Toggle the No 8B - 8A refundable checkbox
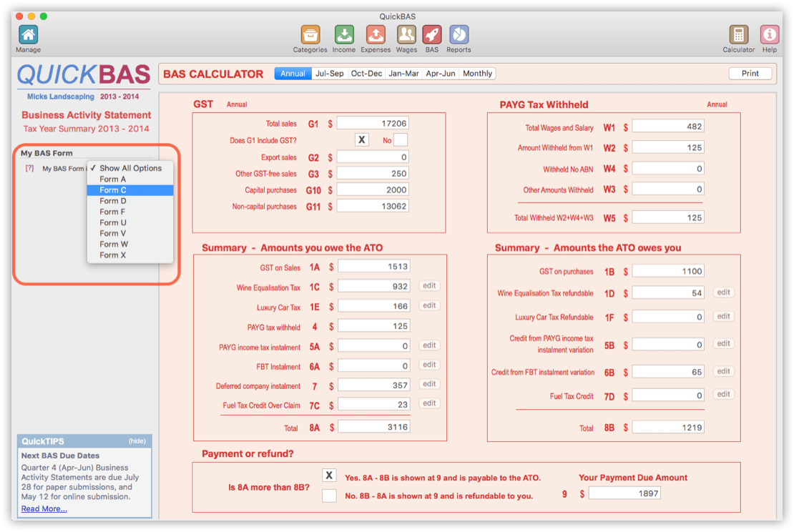The height and width of the screenshot is (532, 794). pyautogui.click(x=329, y=496)
